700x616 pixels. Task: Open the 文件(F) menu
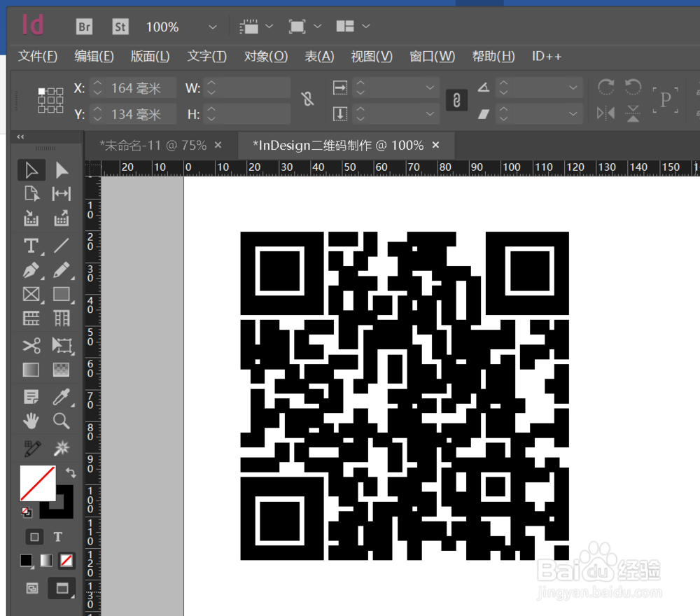pos(38,56)
